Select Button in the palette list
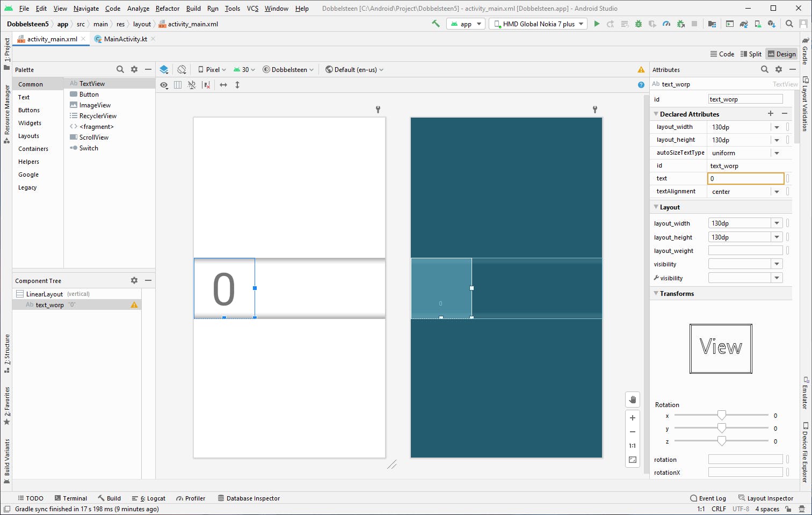Viewport: 812px width, 515px height. [x=89, y=95]
